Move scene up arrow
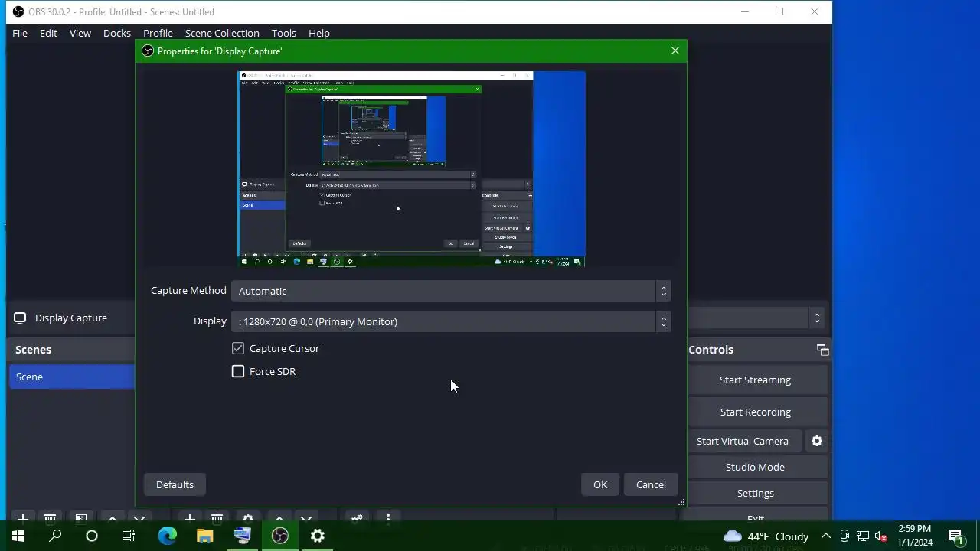 pos(112,518)
